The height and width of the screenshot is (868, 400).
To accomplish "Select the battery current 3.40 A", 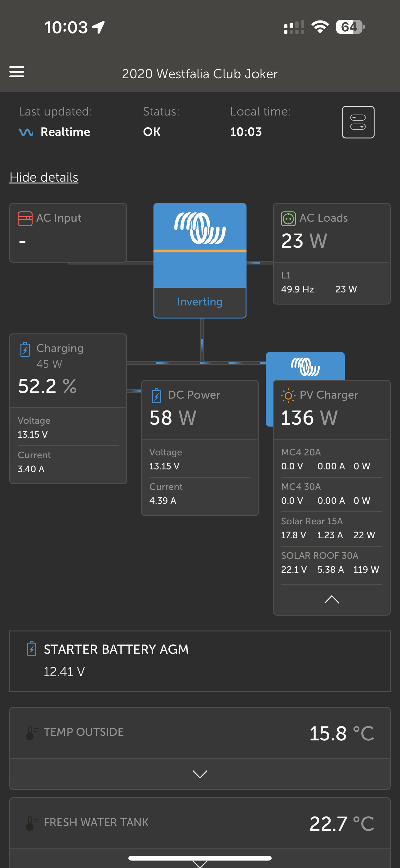I will 31,469.
